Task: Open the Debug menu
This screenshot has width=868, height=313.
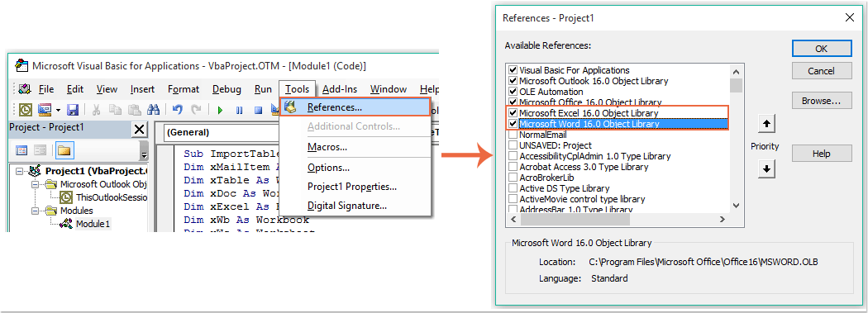Action: click(x=227, y=89)
